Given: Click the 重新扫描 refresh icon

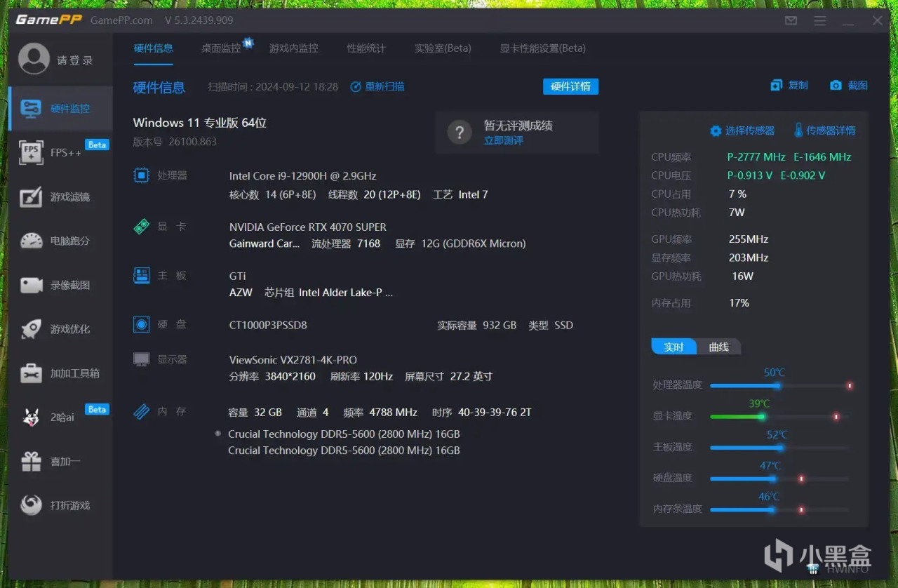Looking at the screenshot, I should coord(356,87).
